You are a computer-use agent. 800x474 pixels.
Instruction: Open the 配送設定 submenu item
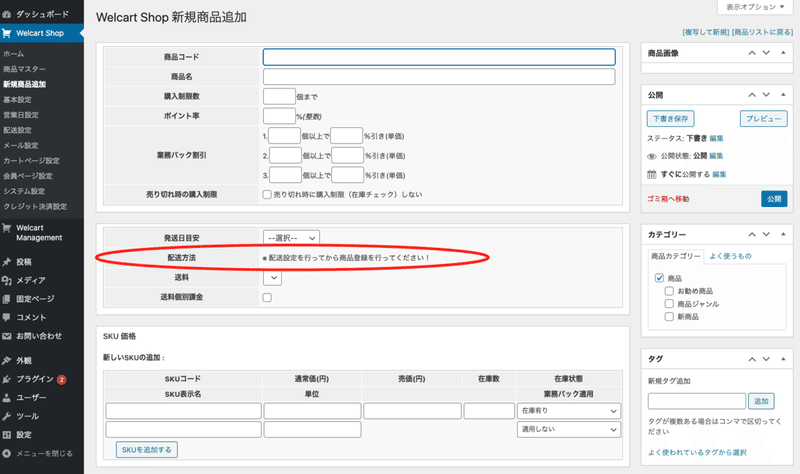pos(17,130)
